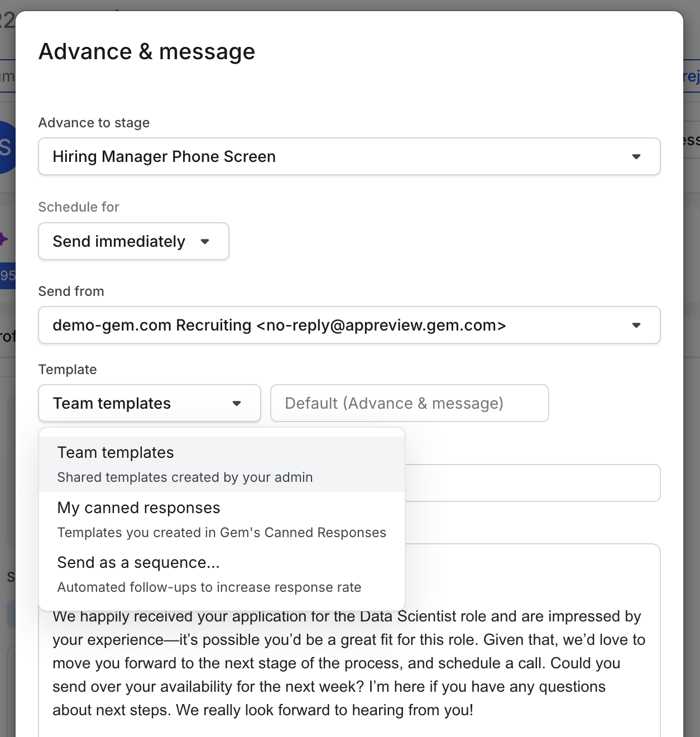The image size is (700, 737).
Task: Click the empty field partly hidden by the menu
Action: click(533, 483)
